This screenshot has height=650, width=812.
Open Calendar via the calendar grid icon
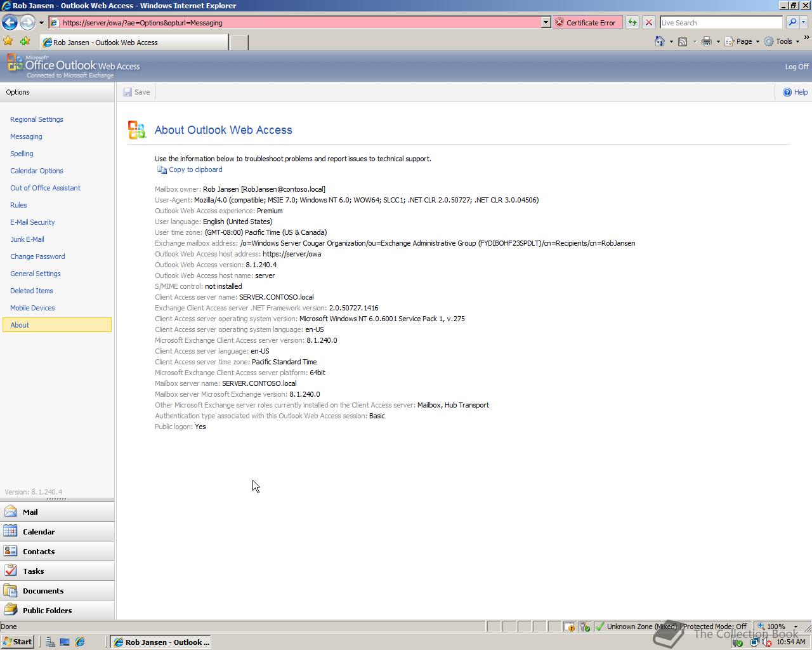pyautogui.click(x=10, y=531)
